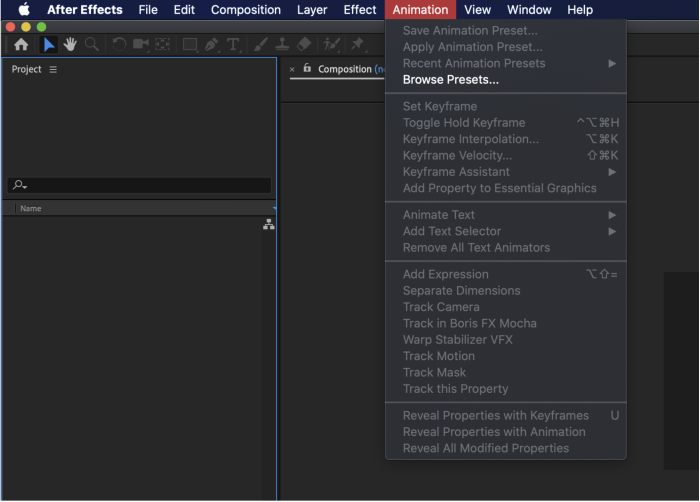Close the Composition panel tab
The width and height of the screenshot is (700, 502).
(x=292, y=70)
